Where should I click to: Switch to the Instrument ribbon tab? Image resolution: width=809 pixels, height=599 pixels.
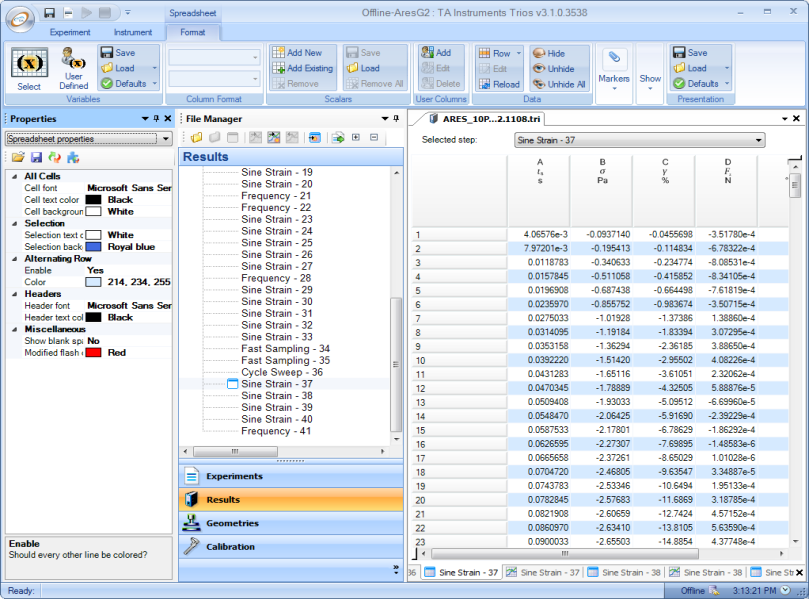[133, 32]
